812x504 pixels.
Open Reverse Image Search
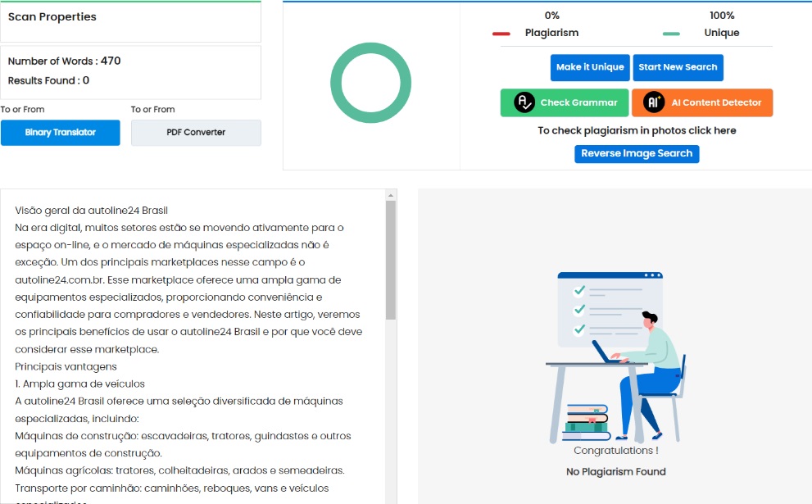637,153
